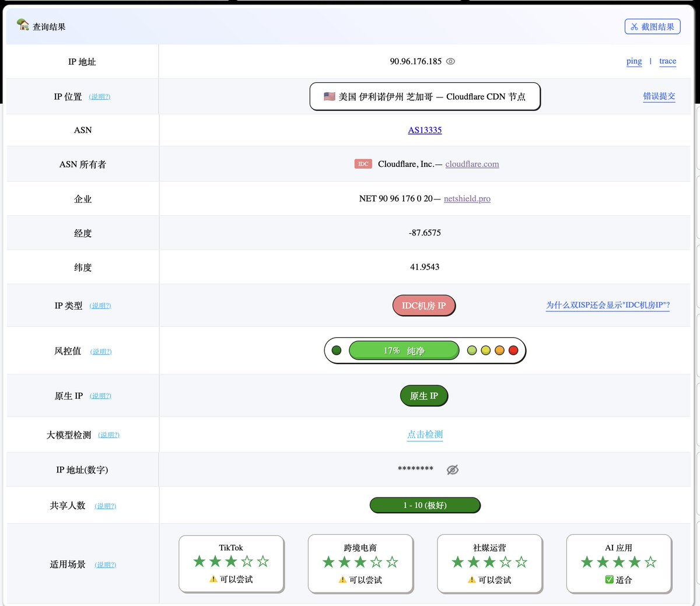Select the 社媒运营 scenario card
Screen dimensions: 700x606
coord(489,563)
